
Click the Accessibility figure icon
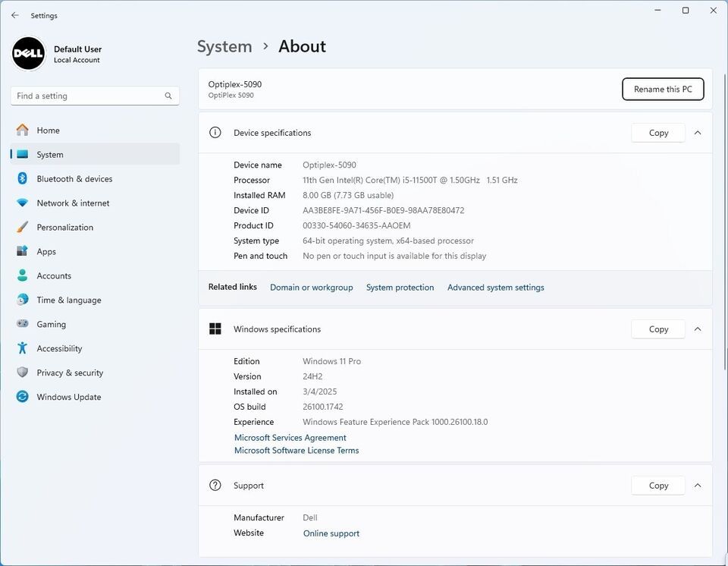(x=22, y=348)
